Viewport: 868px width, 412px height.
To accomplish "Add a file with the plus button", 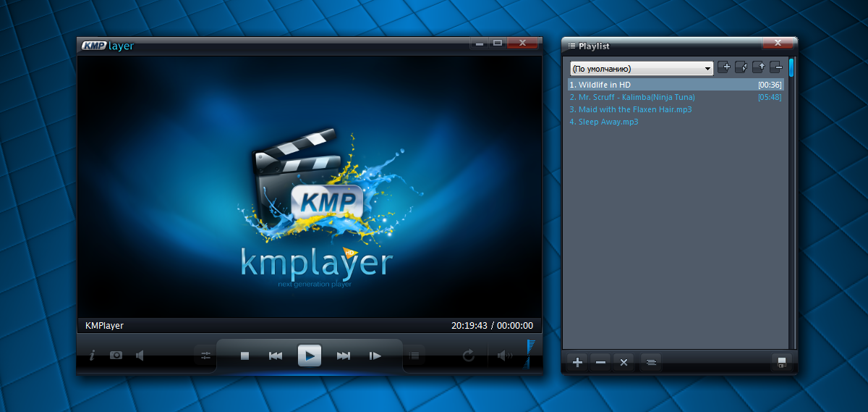I will [x=577, y=363].
